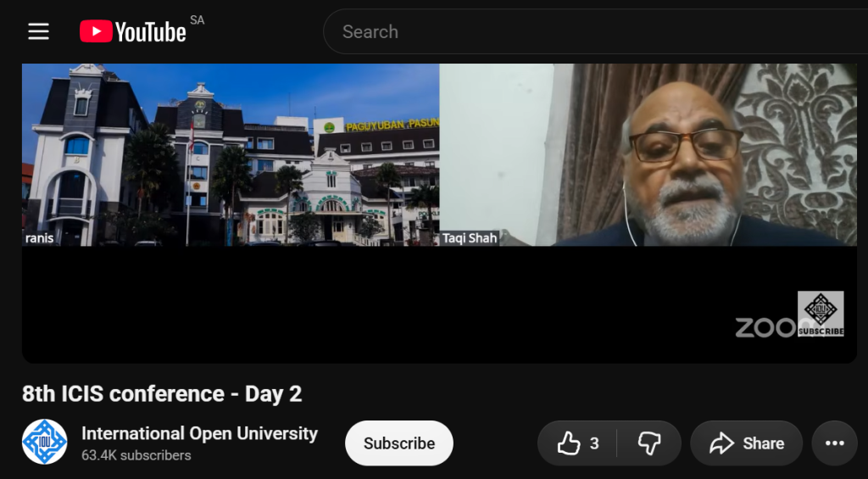Open International Open University channel name link
The height and width of the screenshot is (479, 868).
199,433
